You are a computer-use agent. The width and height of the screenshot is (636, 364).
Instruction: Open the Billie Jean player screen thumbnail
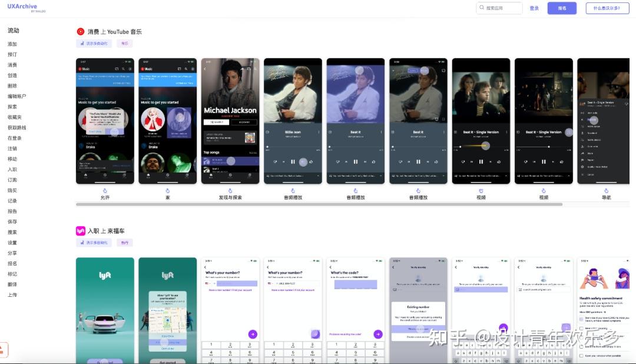pos(293,121)
